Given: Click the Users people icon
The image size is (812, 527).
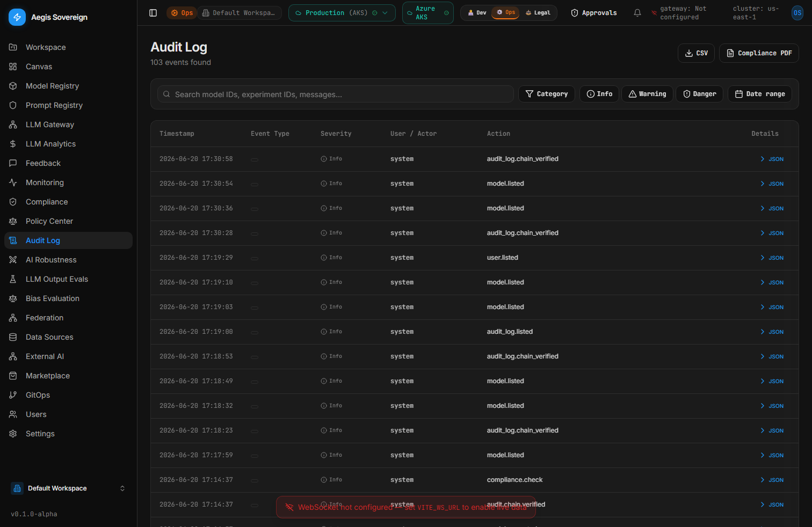Looking at the screenshot, I should [x=13, y=414].
